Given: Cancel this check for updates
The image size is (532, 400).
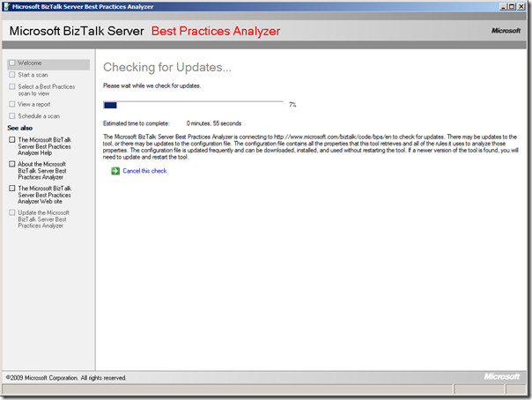Looking at the screenshot, I should point(144,171).
